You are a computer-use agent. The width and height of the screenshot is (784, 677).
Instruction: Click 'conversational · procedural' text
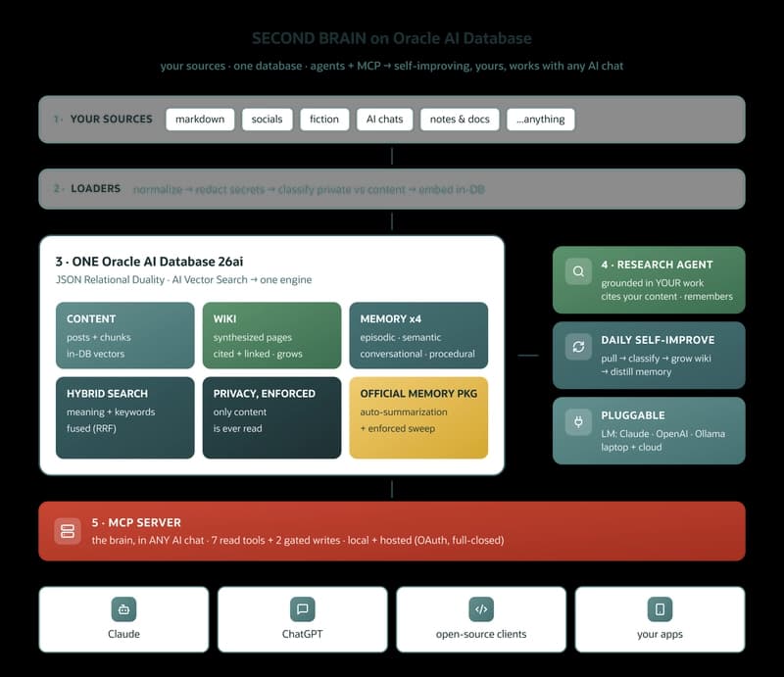[417, 354]
